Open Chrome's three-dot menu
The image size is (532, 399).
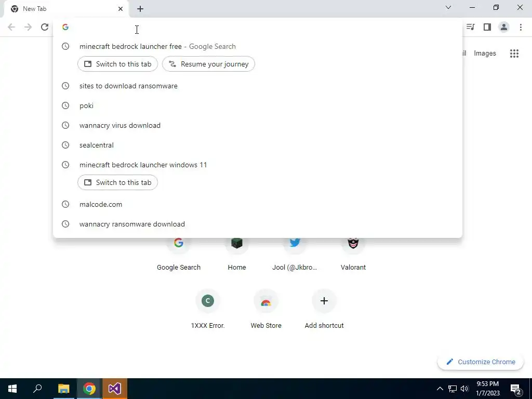tap(521, 27)
